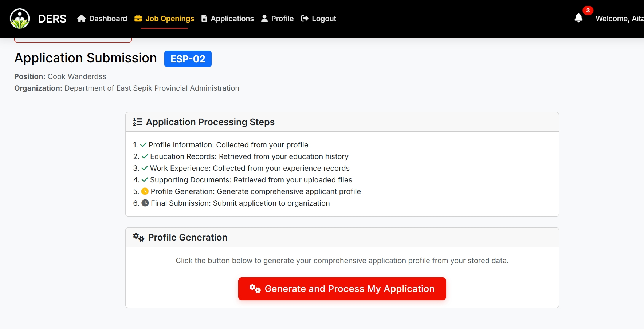The height and width of the screenshot is (329, 644).
Task: Navigate to the Applications section
Action: coord(232,18)
